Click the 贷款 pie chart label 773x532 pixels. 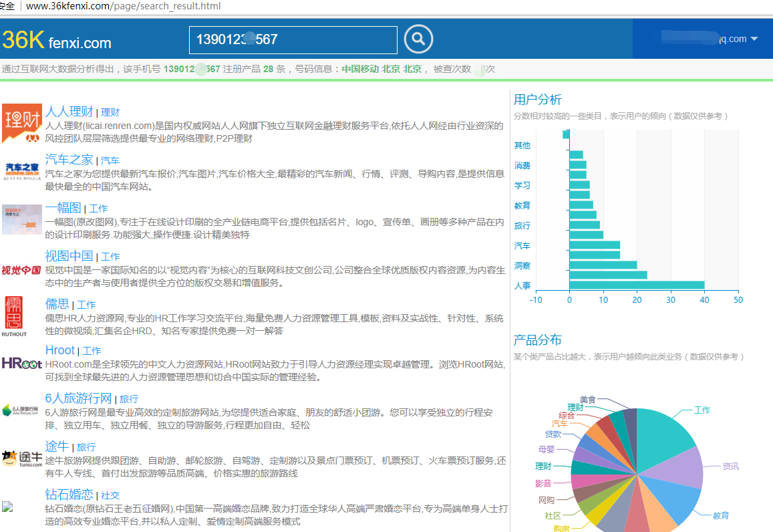tap(553, 434)
